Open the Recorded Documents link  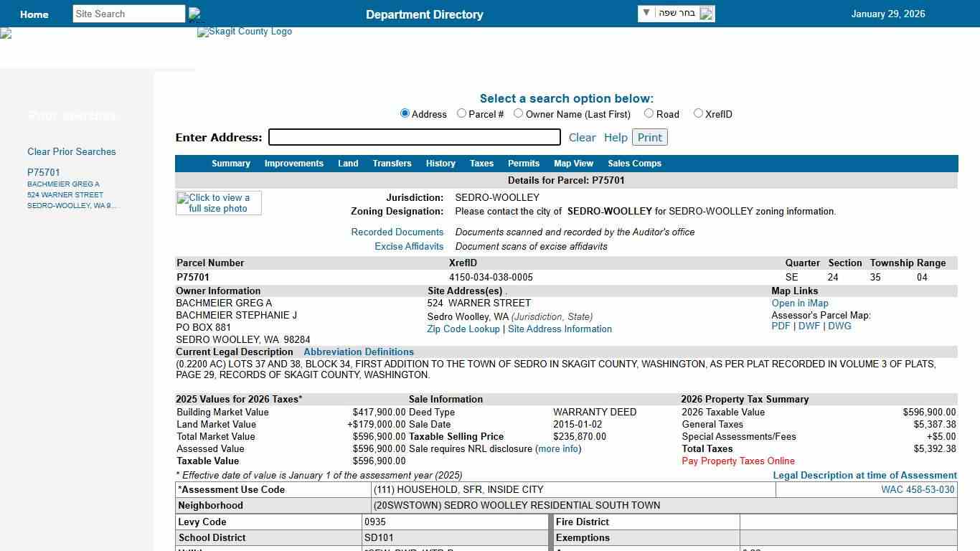point(397,232)
